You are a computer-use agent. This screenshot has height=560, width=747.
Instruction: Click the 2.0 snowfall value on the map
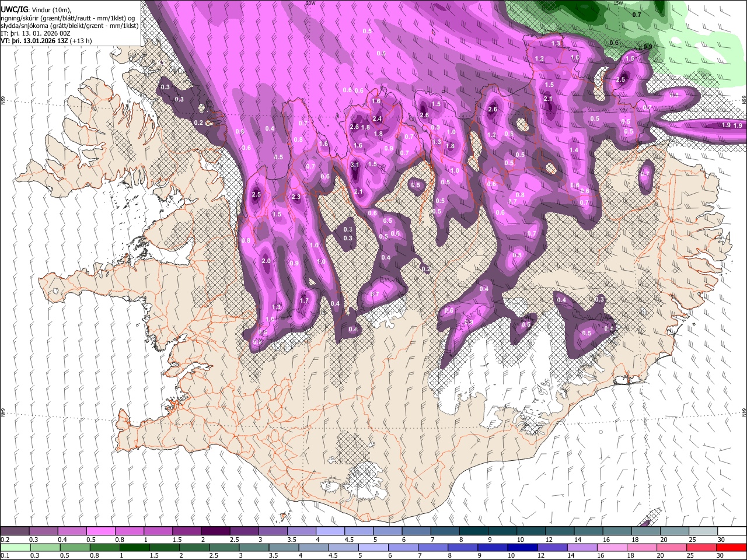[x=266, y=261]
